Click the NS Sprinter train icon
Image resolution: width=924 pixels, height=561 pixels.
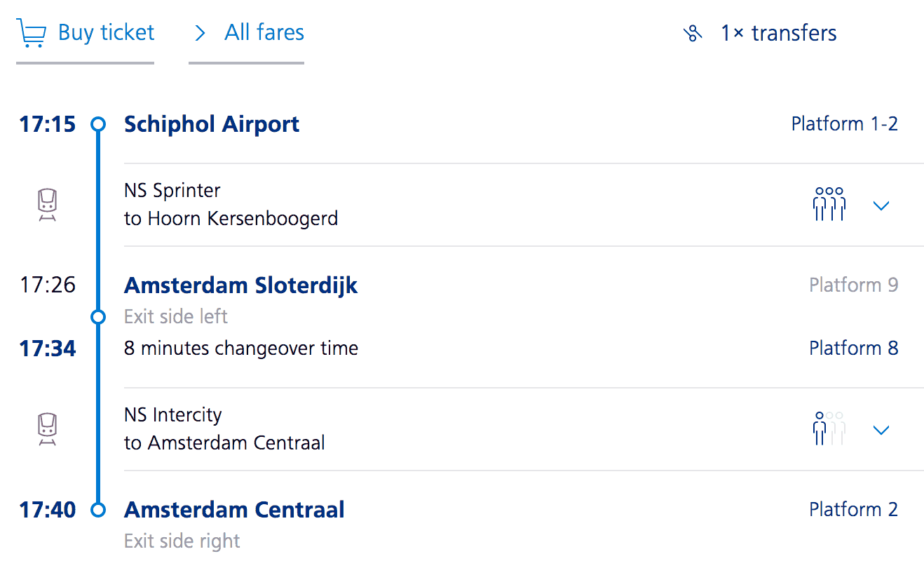point(47,205)
